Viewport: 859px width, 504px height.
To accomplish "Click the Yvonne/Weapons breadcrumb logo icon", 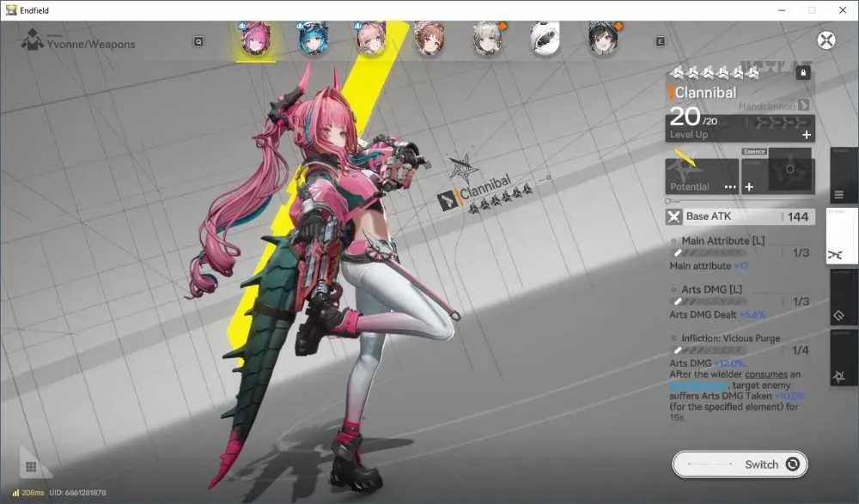I will tap(32, 40).
